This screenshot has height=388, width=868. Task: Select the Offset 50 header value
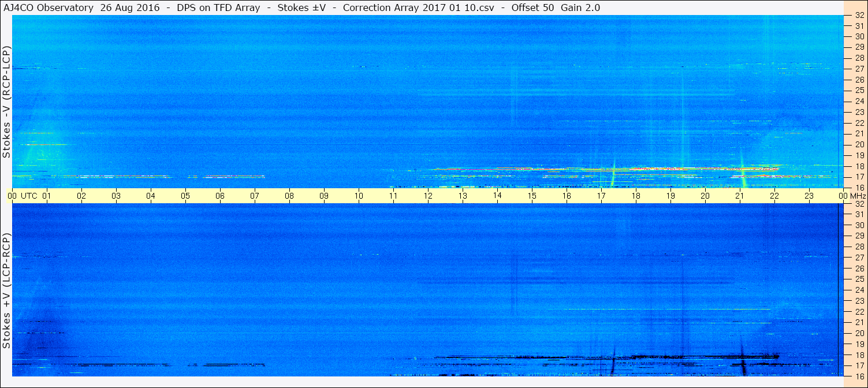[533, 8]
